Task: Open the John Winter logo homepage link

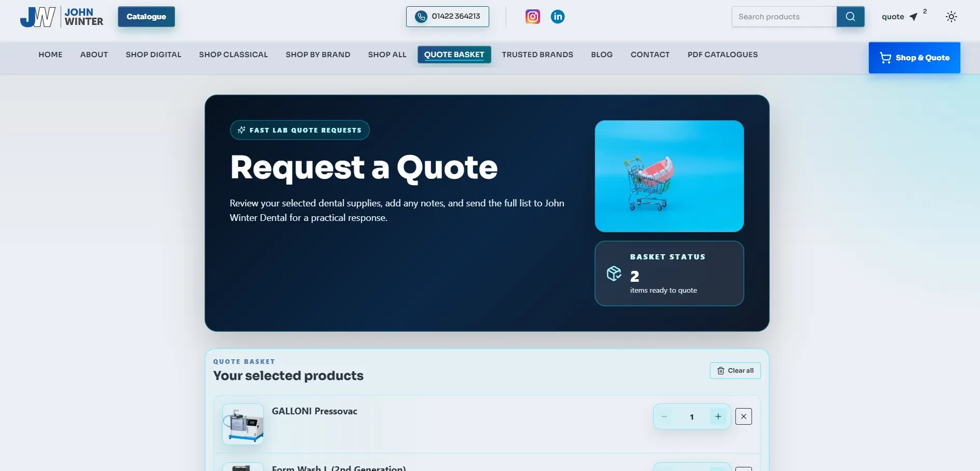Action: click(61, 17)
